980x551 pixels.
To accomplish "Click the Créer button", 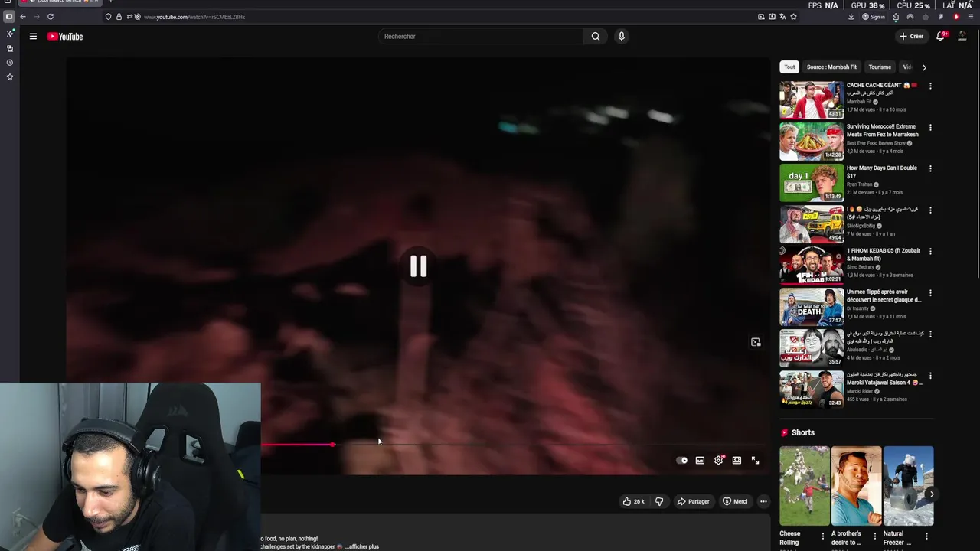I will point(912,36).
